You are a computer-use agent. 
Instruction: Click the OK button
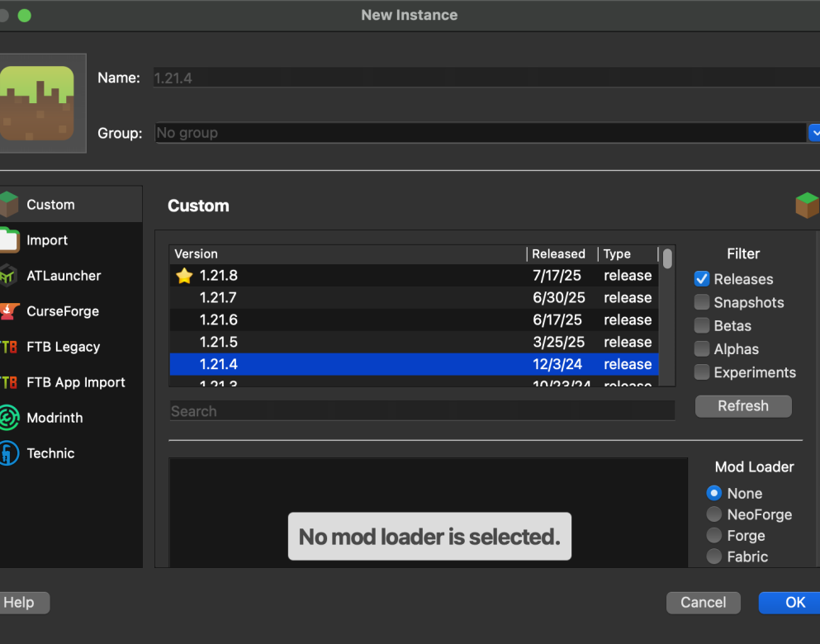pyautogui.click(x=790, y=603)
